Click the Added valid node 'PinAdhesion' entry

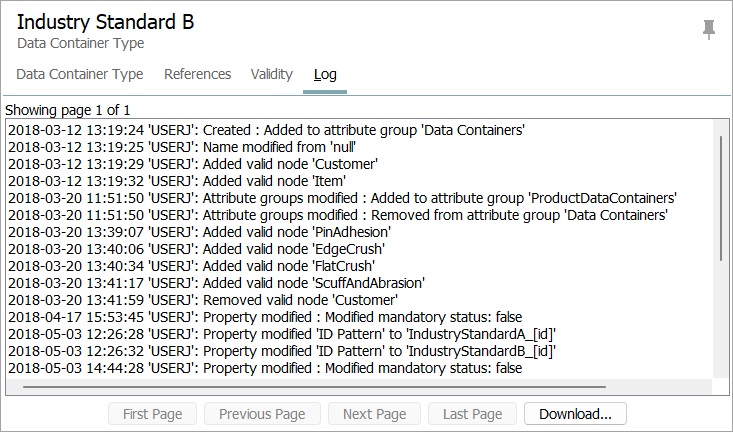pyautogui.click(x=200, y=232)
